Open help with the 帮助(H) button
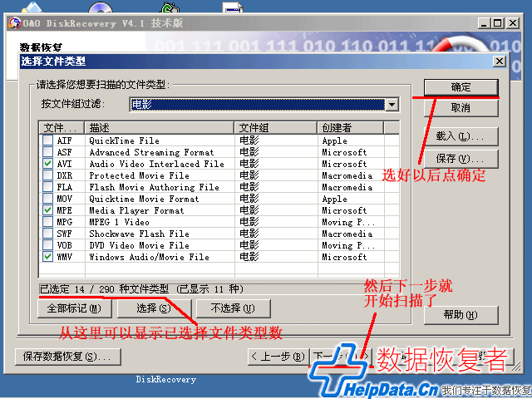The width and height of the screenshot is (532, 399). (461, 315)
